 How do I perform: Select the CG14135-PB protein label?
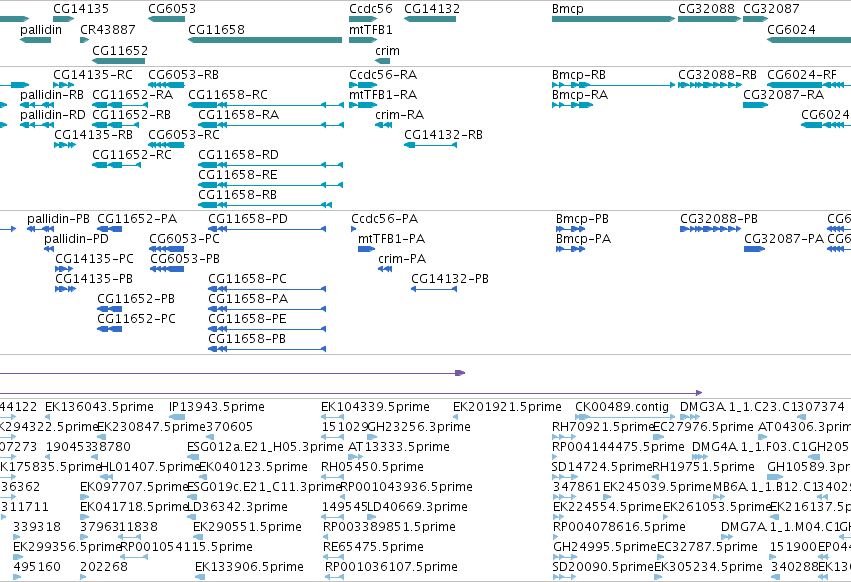tap(93, 279)
